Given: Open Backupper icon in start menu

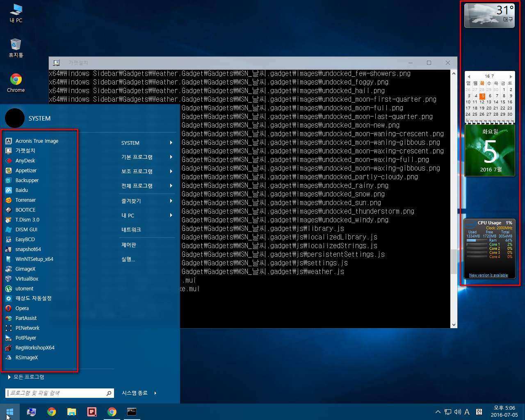Looking at the screenshot, I should coord(9,180).
